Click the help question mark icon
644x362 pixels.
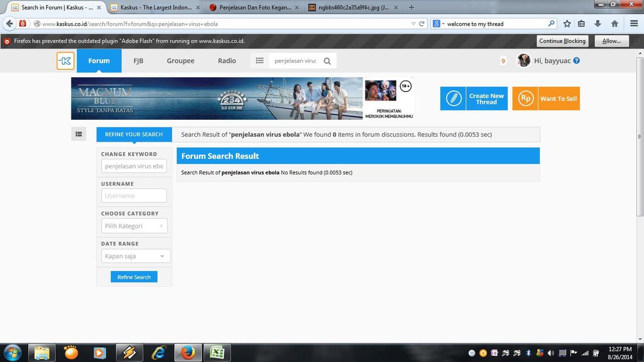577,60
